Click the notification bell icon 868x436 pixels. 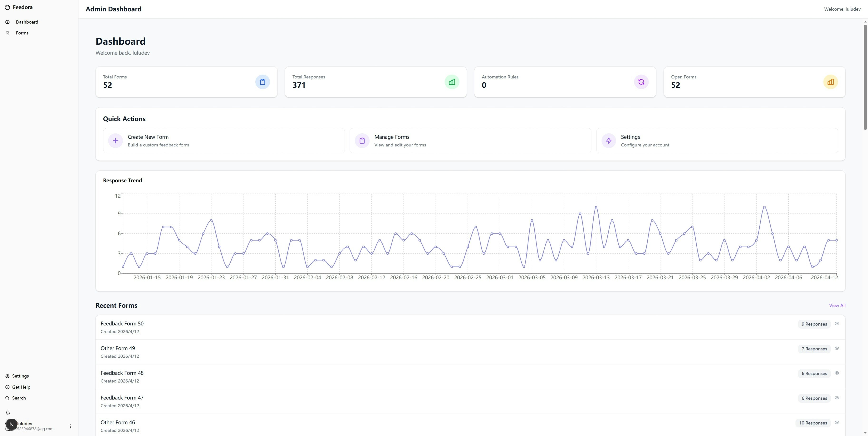(8, 413)
